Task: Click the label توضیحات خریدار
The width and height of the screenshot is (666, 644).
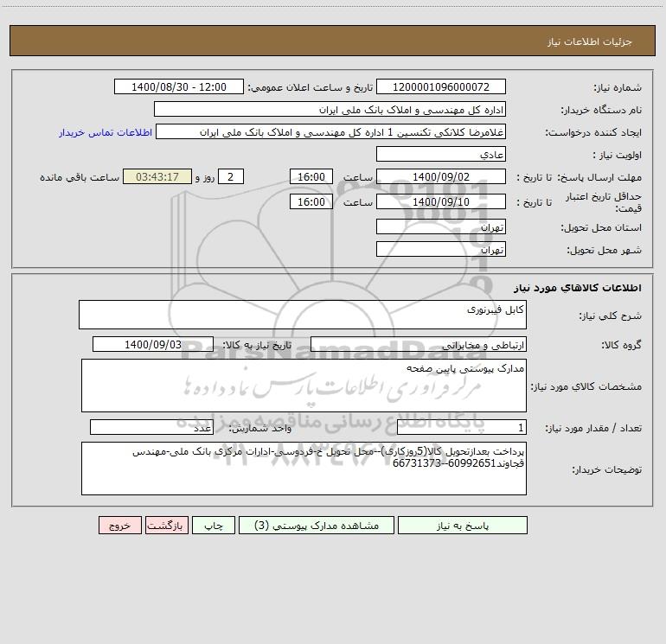Action: click(606, 469)
